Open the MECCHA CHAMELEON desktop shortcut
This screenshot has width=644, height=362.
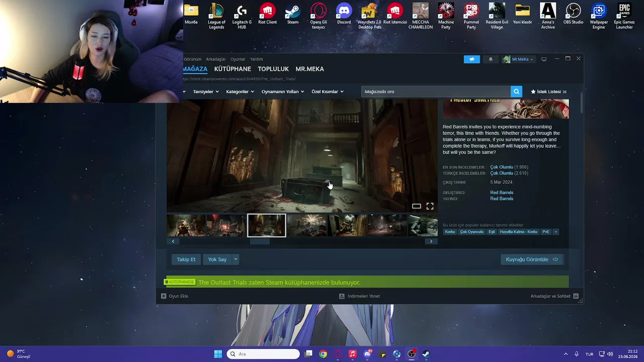[x=421, y=16]
